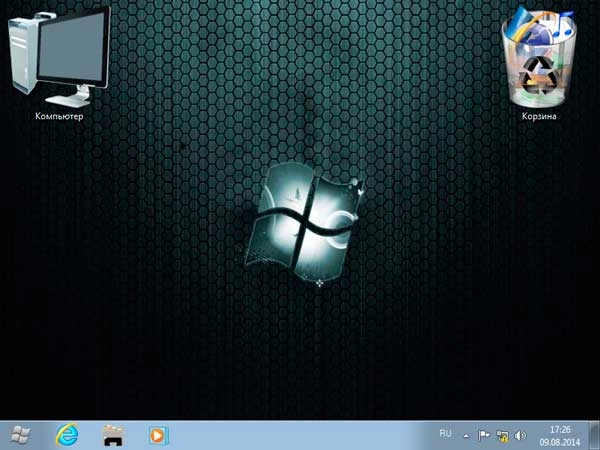This screenshot has height=450, width=600.
Task: Click the Show desktop button
Action: coord(594,435)
